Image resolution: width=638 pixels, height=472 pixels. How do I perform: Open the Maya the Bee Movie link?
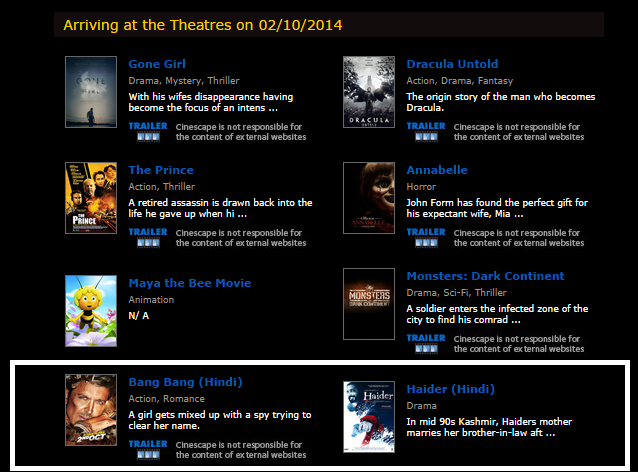tap(190, 283)
